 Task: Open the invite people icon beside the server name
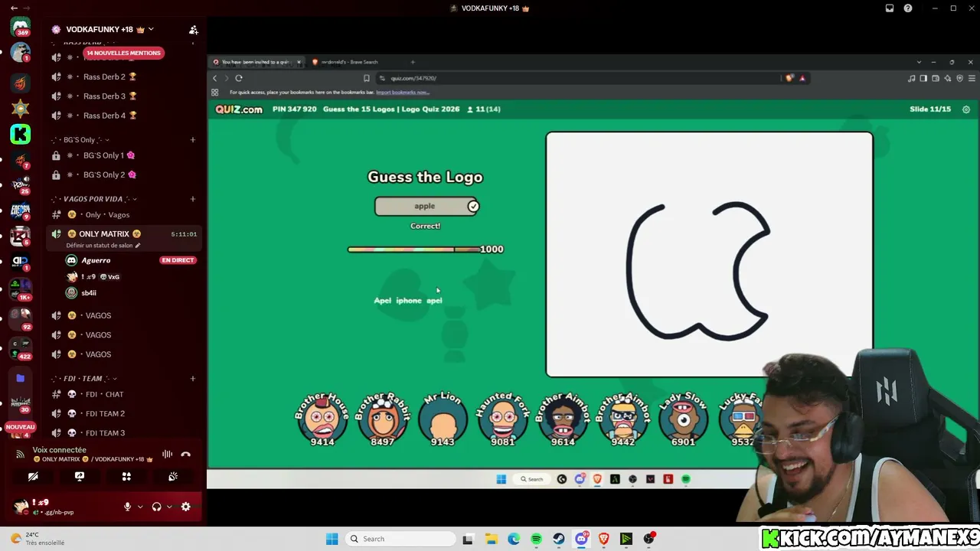pos(194,30)
